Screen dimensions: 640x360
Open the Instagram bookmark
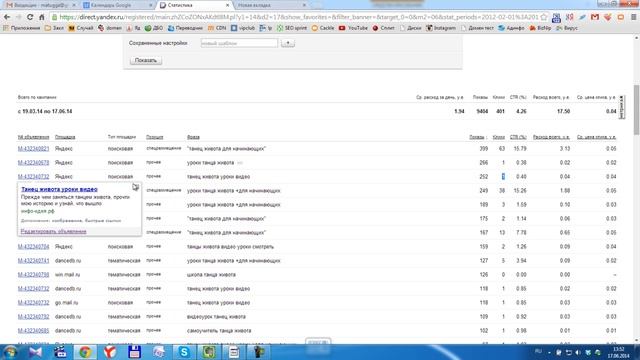point(441,28)
